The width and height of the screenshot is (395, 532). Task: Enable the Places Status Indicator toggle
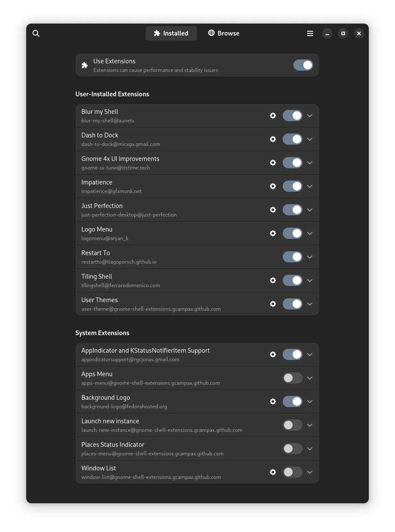(x=292, y=449)
